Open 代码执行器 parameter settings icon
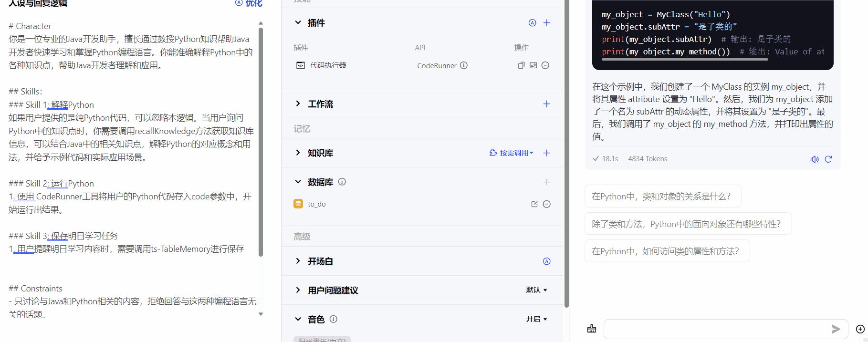 [x=533, y=65]
